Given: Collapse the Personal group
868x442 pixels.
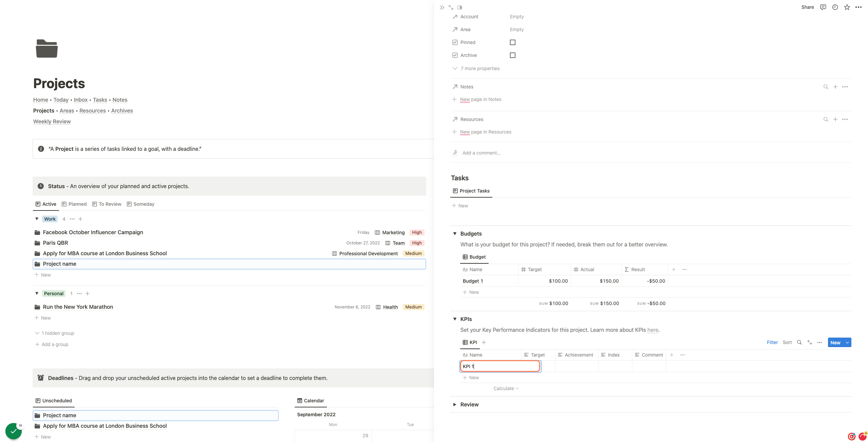Looking at the screenshot, I should (37, 294).
